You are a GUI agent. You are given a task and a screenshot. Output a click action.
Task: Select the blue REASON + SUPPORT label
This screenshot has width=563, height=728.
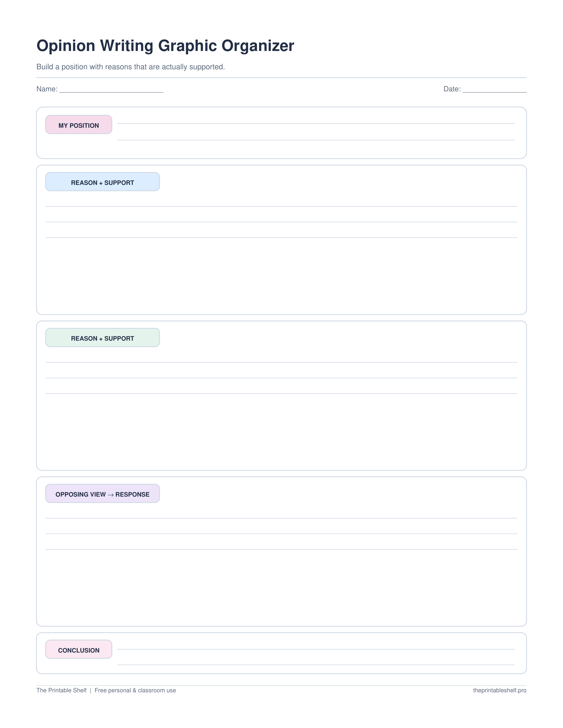(102, 182)
